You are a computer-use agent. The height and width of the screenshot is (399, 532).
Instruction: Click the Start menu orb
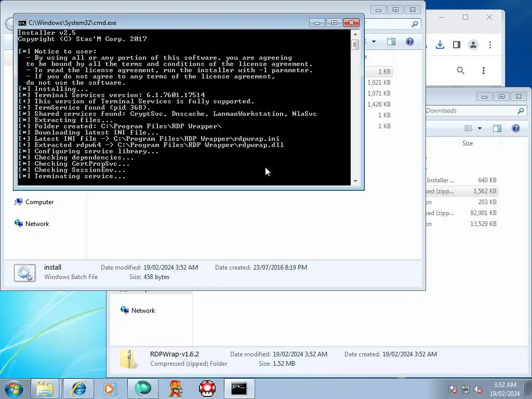pos(14,389)
